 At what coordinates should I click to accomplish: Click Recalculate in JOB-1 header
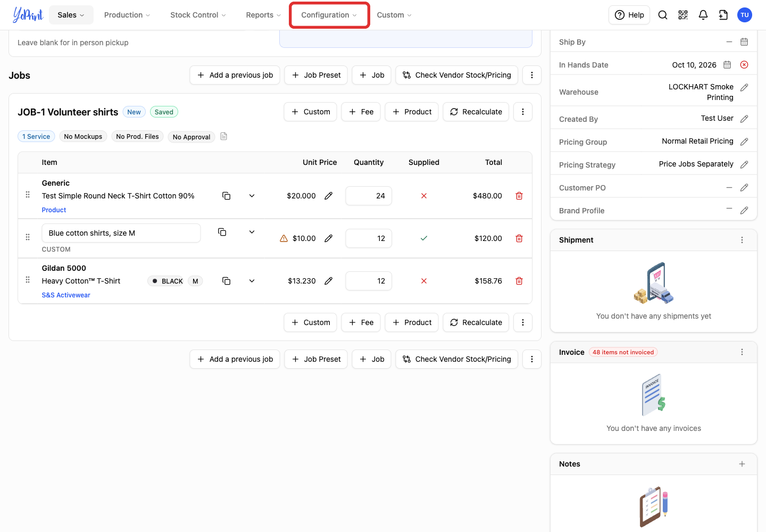pyautogui.click(x=476, y=112)
